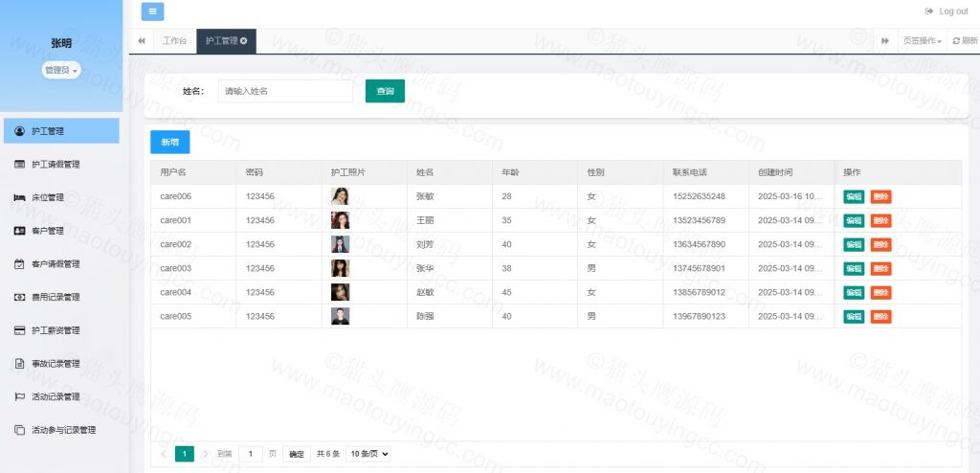
Task: Edit the care005 row with 编辑
Action: [854, 317]
